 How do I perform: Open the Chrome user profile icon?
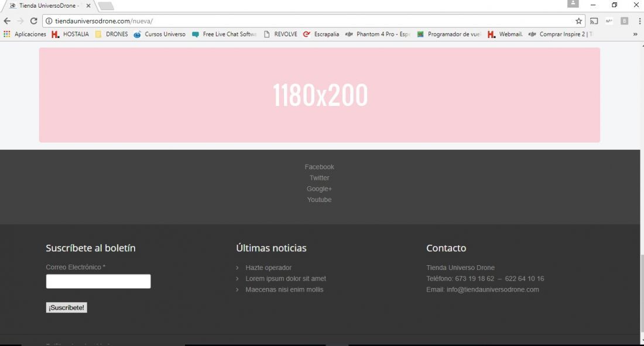(x=573, y=4)
